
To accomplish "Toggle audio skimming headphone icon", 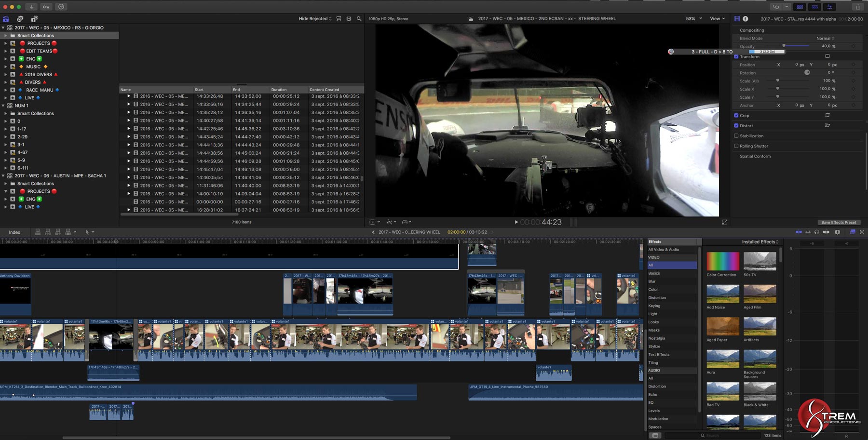I will coord(817,232).
